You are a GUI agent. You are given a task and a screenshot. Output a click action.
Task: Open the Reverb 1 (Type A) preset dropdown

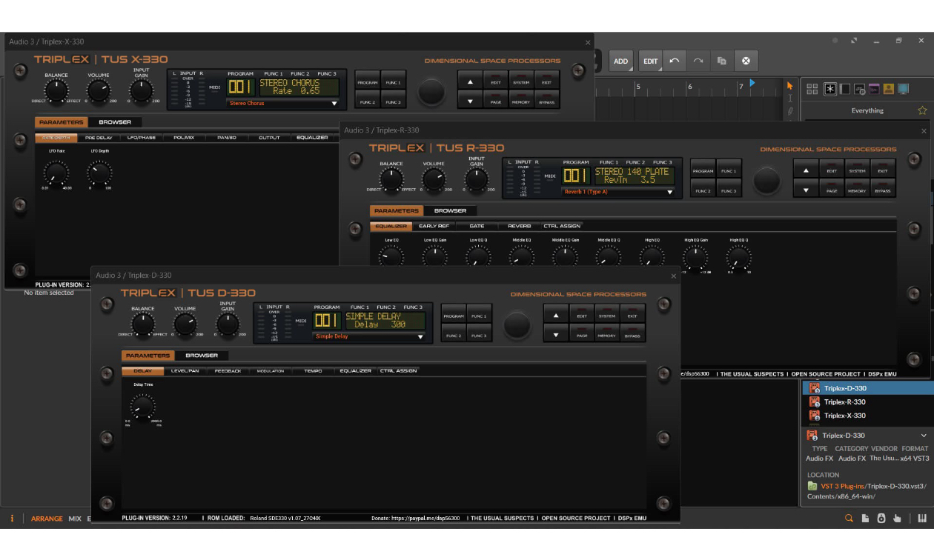(619, 192)
